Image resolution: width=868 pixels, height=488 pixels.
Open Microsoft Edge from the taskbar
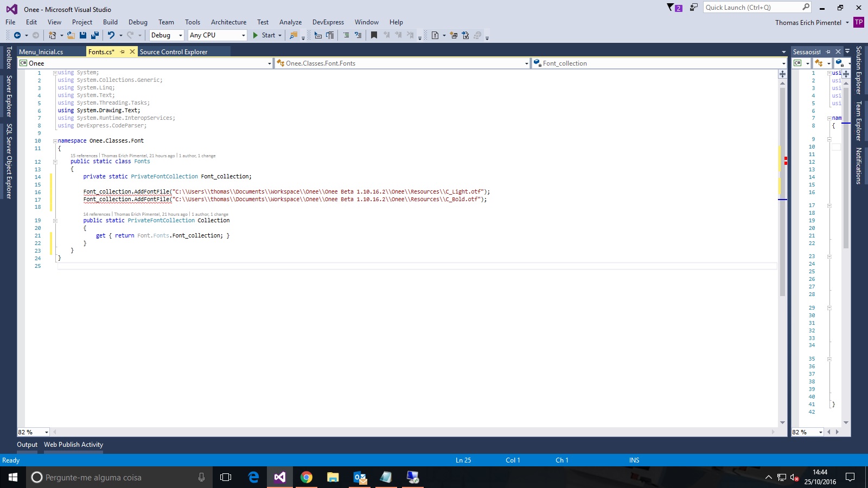253,477
